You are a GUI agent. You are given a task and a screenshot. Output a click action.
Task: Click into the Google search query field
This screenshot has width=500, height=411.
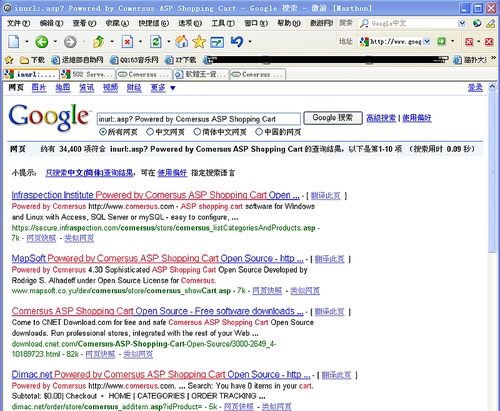[199, 119]
